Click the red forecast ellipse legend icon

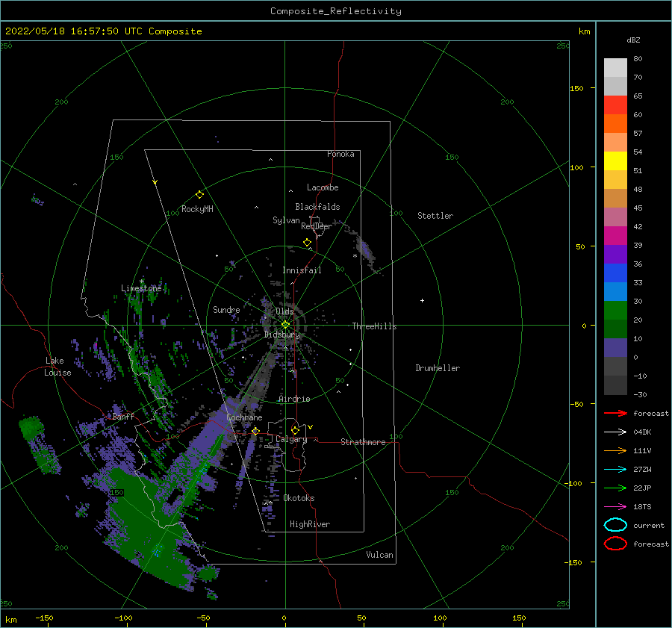[x=615, y=544]
